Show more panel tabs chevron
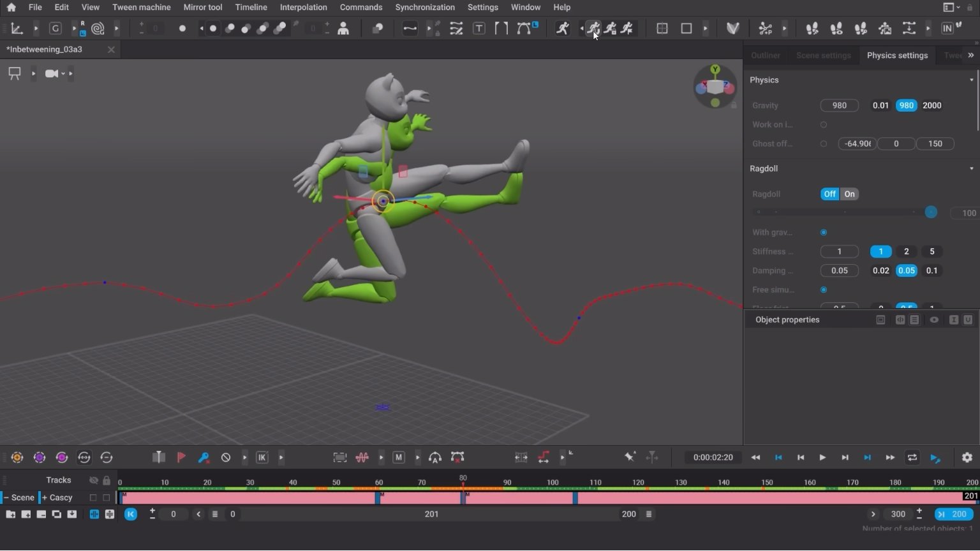The image size is (980, 551). (x=971, y=55)
